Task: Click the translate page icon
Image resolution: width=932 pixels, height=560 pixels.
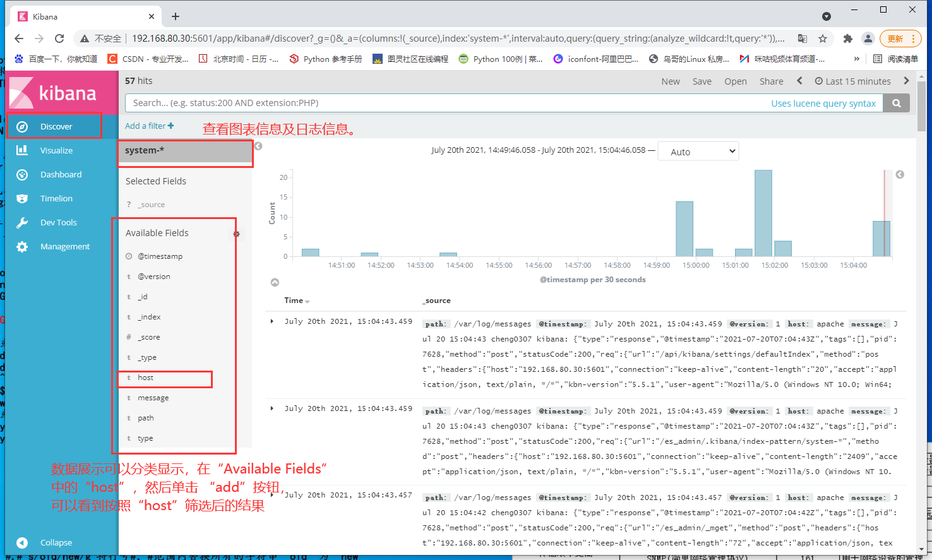Action: tap(803, 39)
